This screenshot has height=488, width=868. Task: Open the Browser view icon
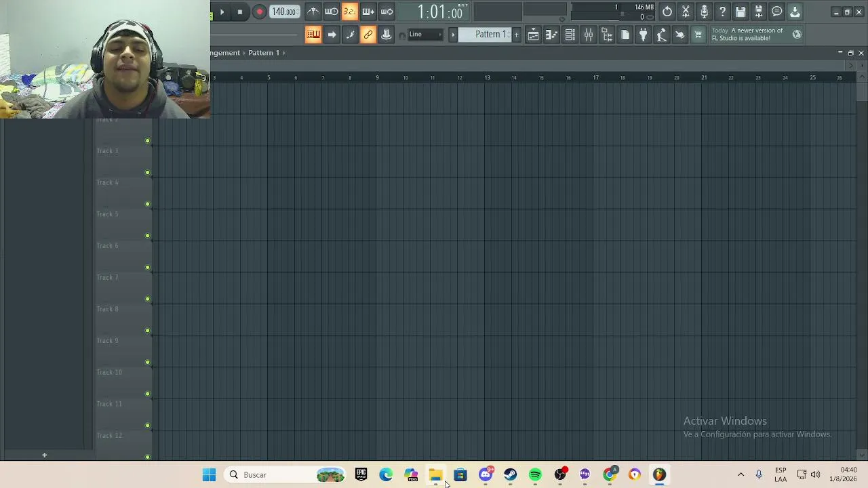point(607,35)
